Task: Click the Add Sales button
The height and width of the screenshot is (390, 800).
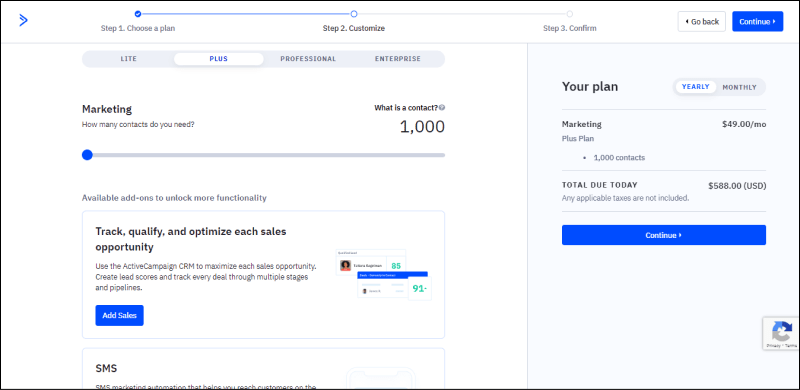Action: 119,315
